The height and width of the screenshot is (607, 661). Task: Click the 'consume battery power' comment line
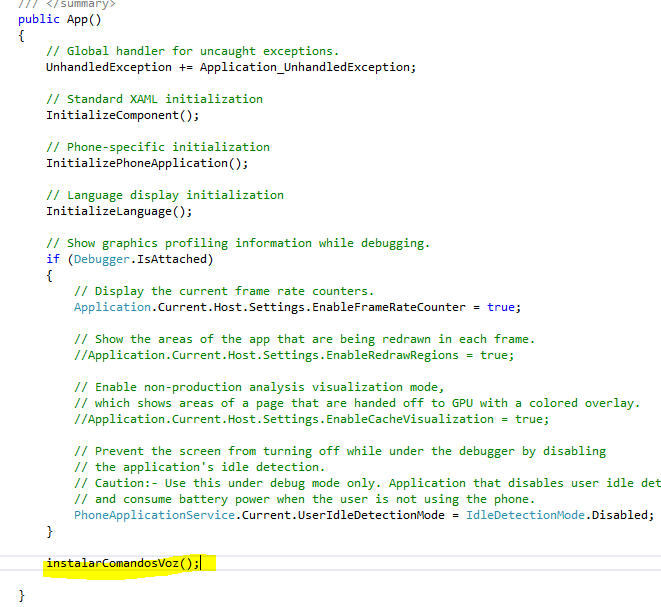(x=304, y=500)
